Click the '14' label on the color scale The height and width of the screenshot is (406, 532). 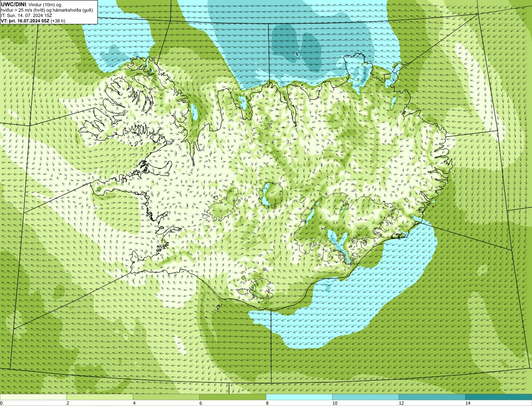(x=468, y=403)
